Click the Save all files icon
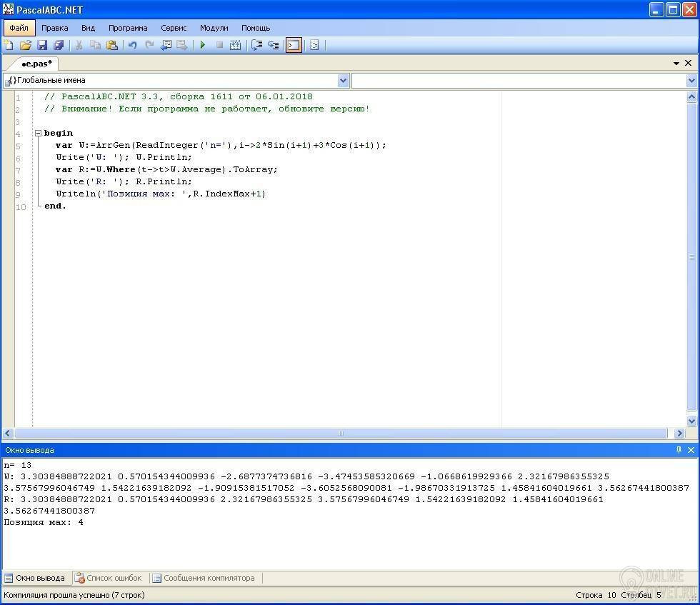700x605 pixels. (x=59, y=45)
